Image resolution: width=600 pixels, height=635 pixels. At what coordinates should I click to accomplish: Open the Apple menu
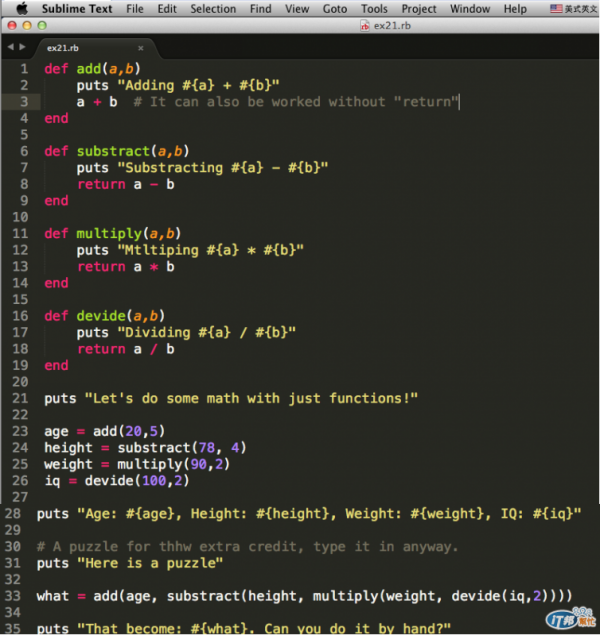[22, 9]
